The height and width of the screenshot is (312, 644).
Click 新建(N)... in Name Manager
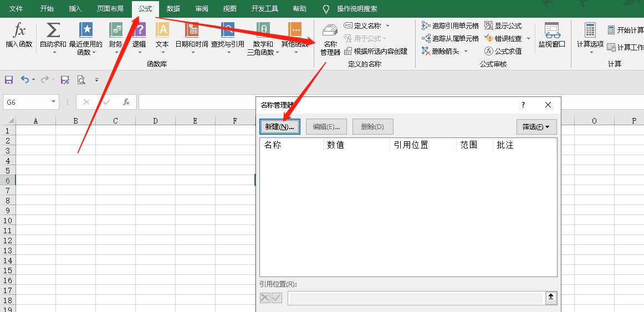pyautogui.click(x=280, y=127)
